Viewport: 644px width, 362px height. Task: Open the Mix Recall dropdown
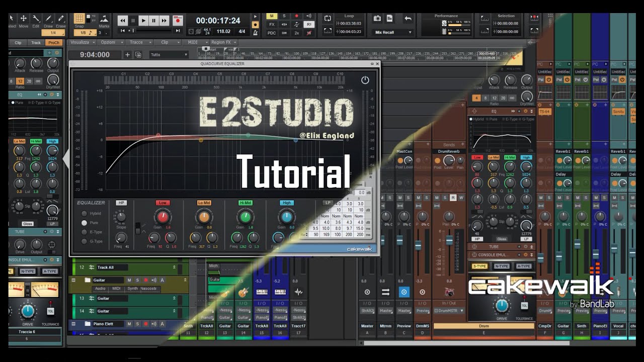[x=393, y=32]
